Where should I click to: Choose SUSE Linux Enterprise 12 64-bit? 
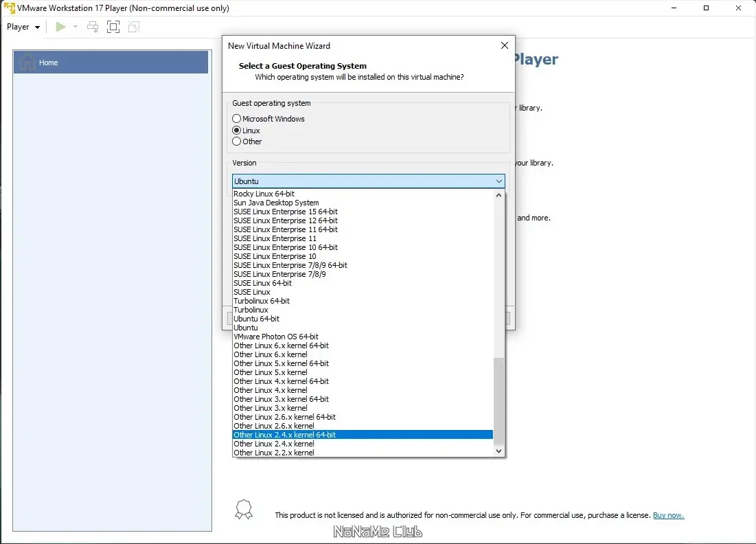(x=363, y=220)
